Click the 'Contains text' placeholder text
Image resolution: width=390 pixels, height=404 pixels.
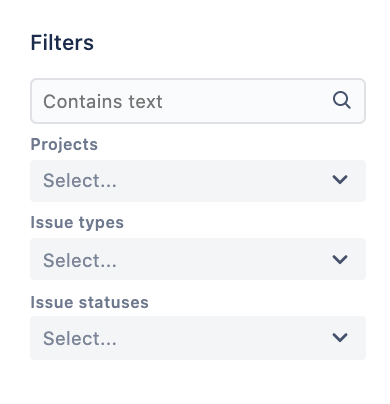103,101
